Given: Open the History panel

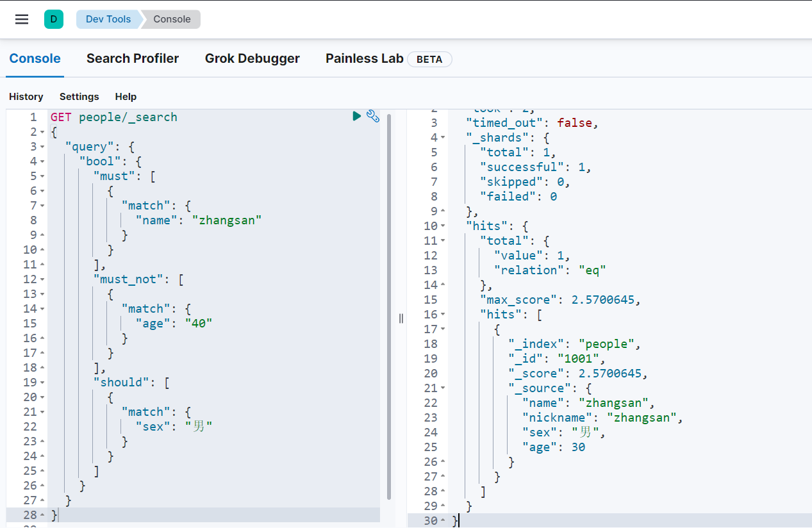Looking at the screenshot, I should 26,97.
